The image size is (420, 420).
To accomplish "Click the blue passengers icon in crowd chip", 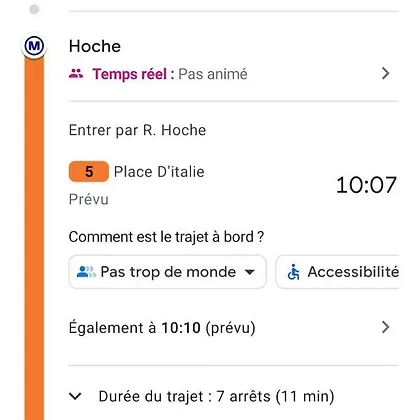I will [86, 272].
